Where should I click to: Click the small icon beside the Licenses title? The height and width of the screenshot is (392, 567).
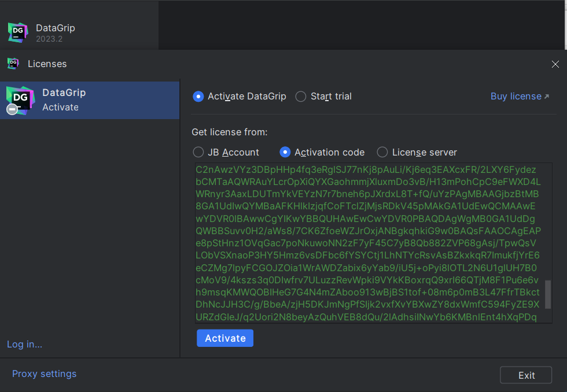pos(13,64)
